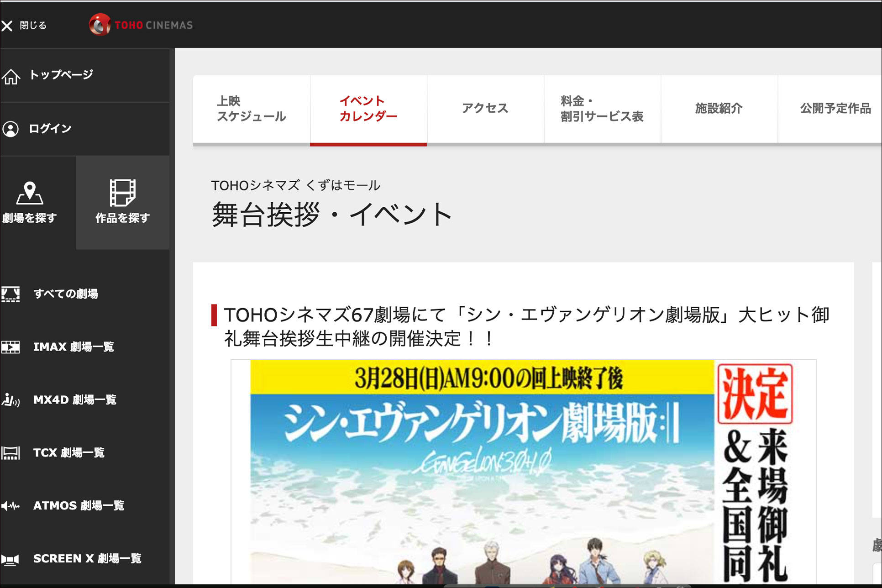Select the film strip movie search icon

point(122,193)
